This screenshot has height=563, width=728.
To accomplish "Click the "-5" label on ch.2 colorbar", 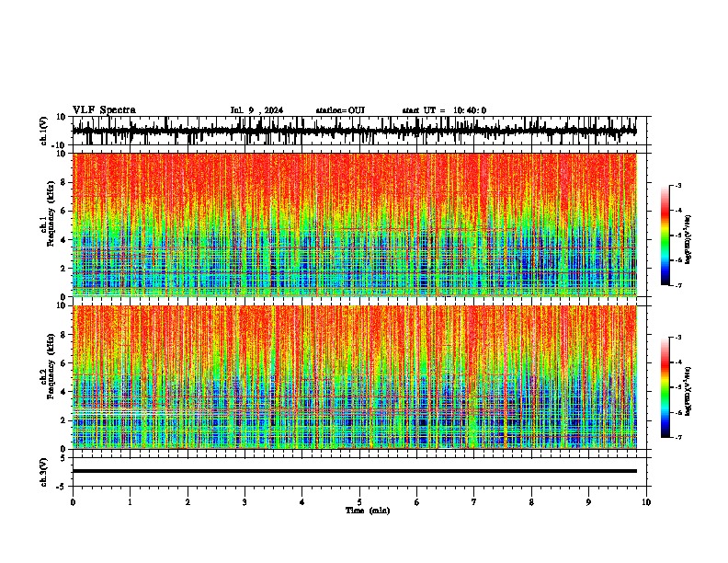I will click(677, 387).
